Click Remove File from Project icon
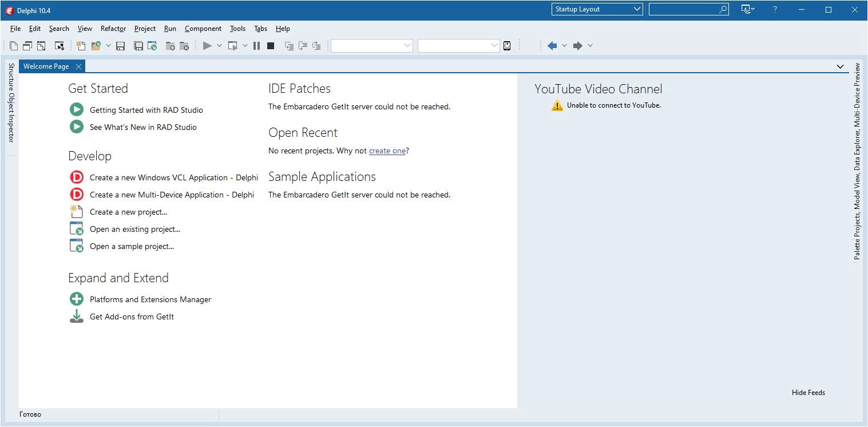 (x=184, y=46)
